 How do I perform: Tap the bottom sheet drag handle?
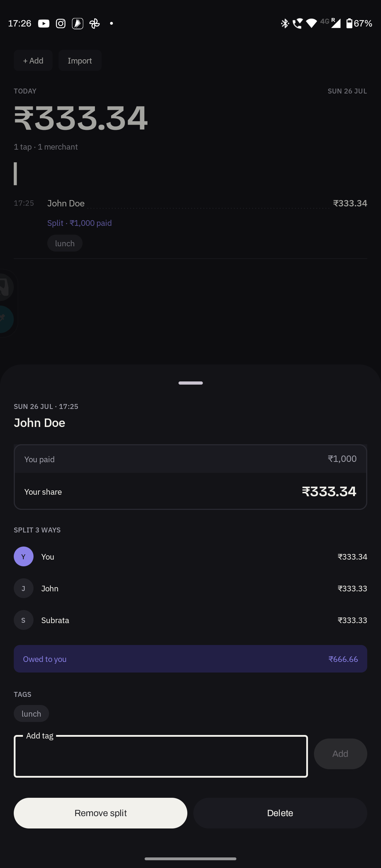point(190,383)
